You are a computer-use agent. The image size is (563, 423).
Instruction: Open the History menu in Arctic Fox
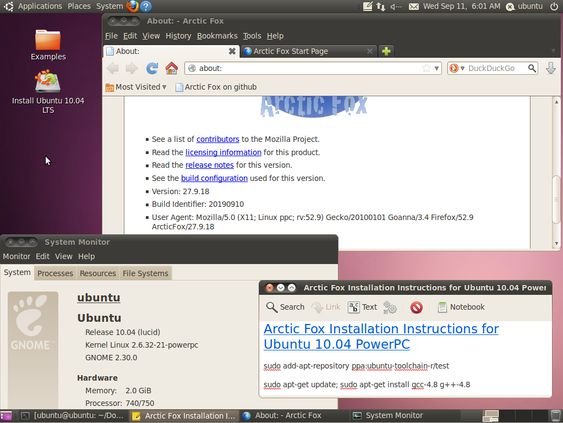(178, 36)
